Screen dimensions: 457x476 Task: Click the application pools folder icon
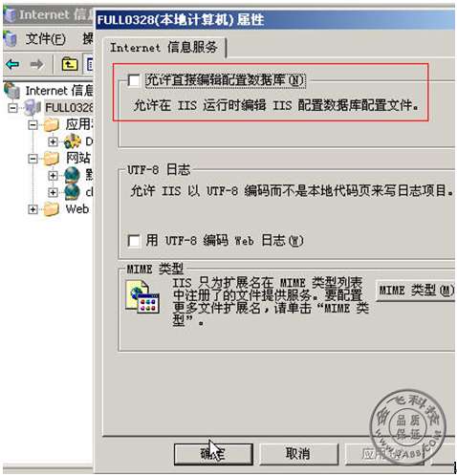tap(51, 124)
